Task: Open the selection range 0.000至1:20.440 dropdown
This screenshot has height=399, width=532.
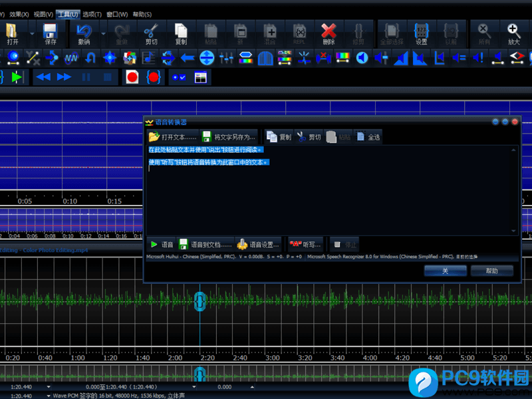Action: [x=194, y=387]
